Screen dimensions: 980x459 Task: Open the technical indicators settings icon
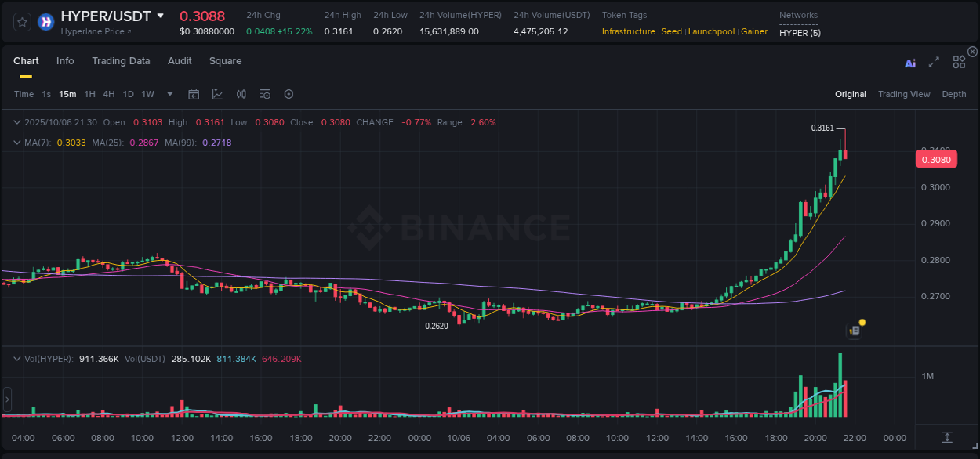(265, 93)
